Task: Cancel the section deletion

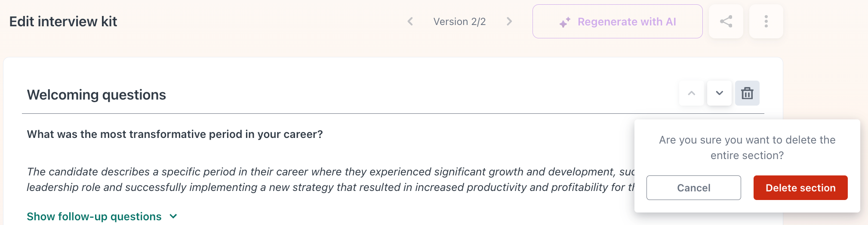Action: pos(694,187)
